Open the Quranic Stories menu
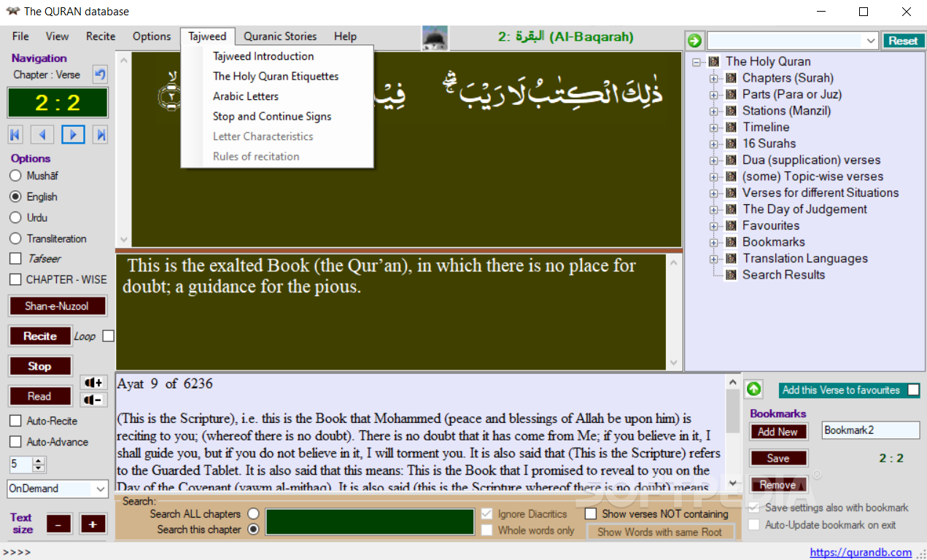 pyautogui.click(x=280, y=36)
